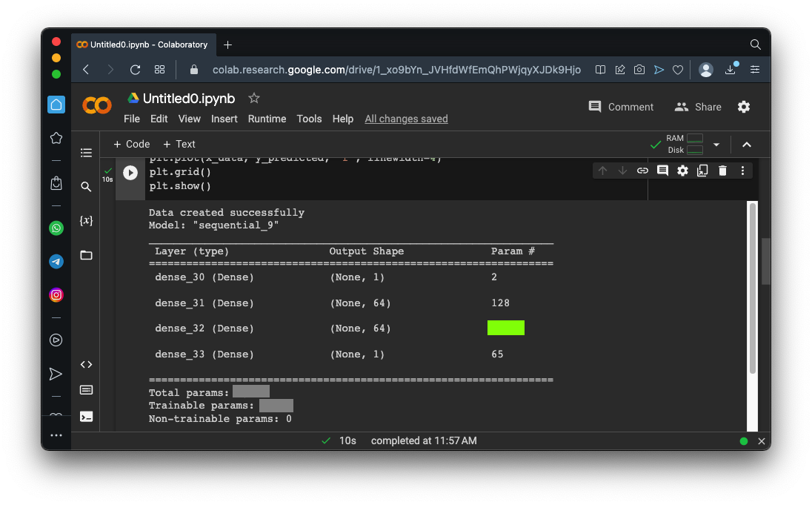
Task: Open more cell actions three-dot menu
Action: click(742, 171)
